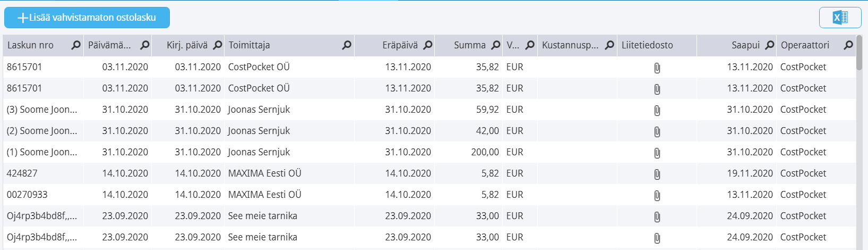Open attachment of (1) Soome Joon invoice
868x250 pixels.
(657, 153)
